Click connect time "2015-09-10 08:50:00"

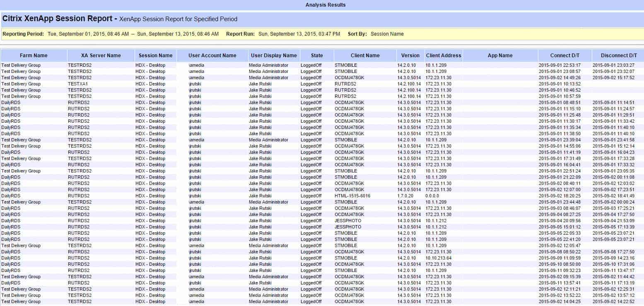coord(560,264)
